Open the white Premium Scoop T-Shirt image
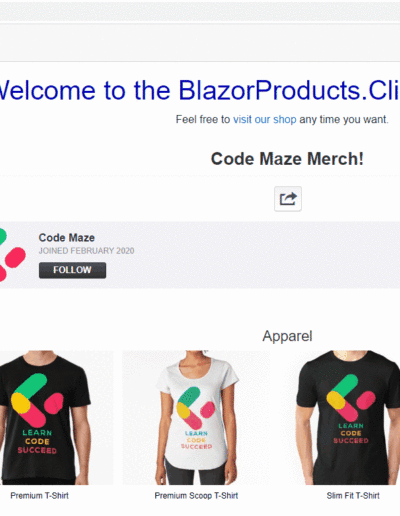This screenshot has width=400, height=516. point(196,417)
